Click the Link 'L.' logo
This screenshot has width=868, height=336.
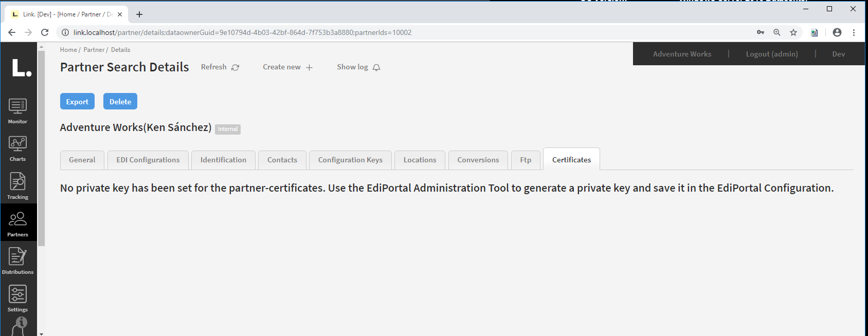pyautogui.click(x=21, y=68)
